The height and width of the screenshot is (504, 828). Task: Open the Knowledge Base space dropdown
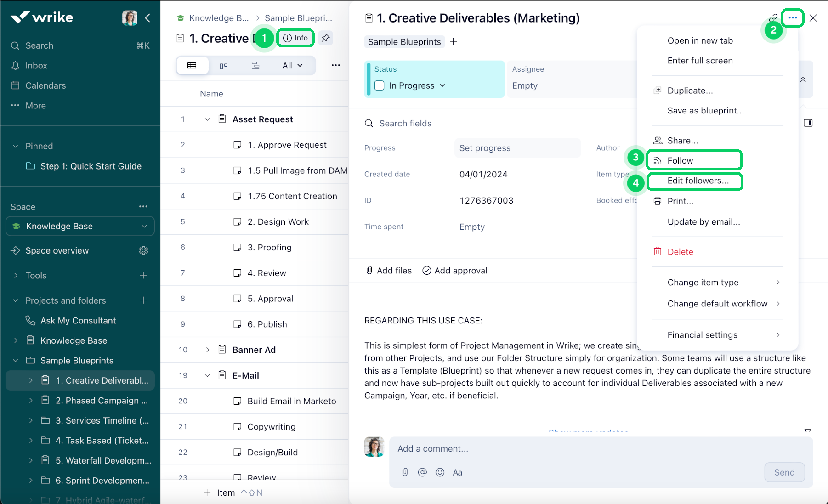click(x=144, y=226)
